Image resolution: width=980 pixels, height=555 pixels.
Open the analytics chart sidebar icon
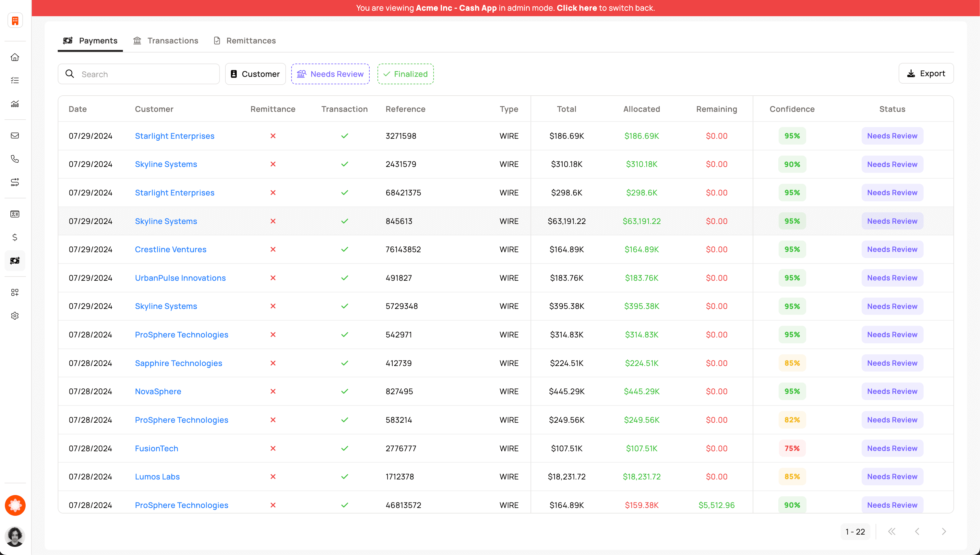click(15, 104)
